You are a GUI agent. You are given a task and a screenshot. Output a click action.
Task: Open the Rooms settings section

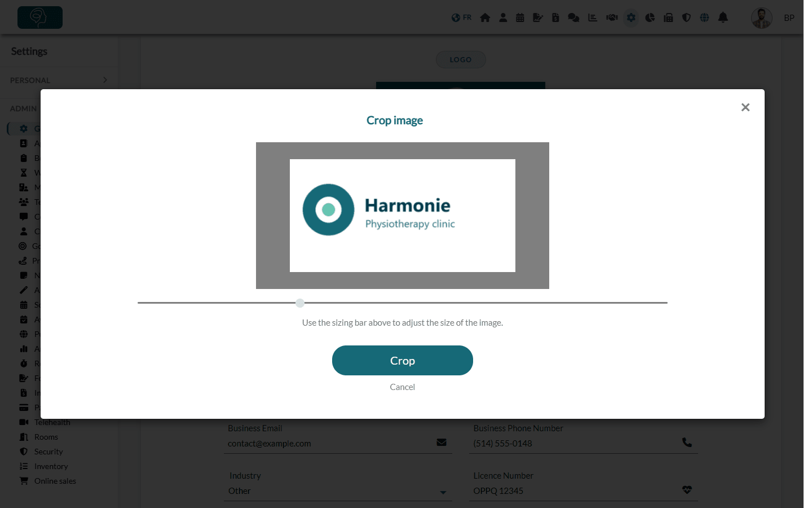point(46,437)
